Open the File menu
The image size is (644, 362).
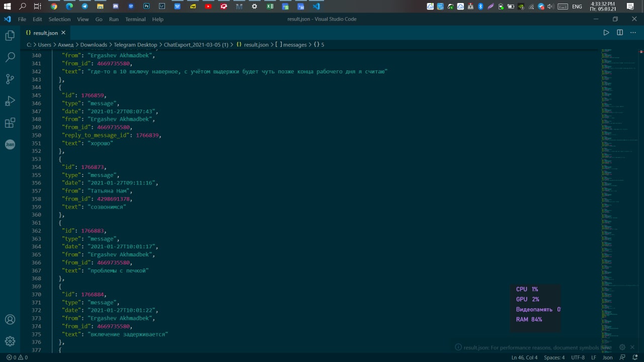tap(22, 19)
